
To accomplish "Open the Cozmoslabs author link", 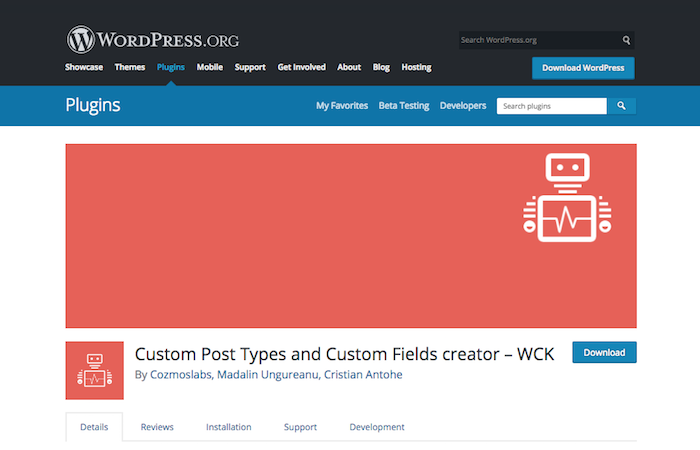I will (x=180, y=375).
